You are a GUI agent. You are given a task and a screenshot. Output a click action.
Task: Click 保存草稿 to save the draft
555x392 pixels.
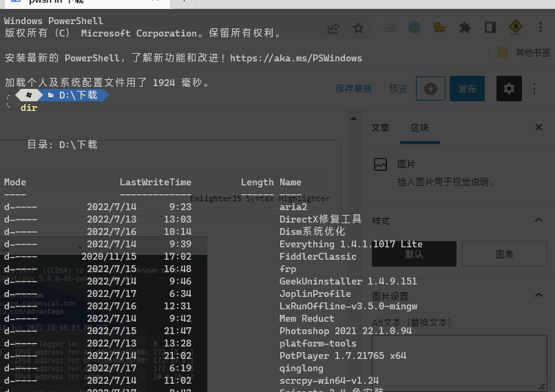click(354, 89)
